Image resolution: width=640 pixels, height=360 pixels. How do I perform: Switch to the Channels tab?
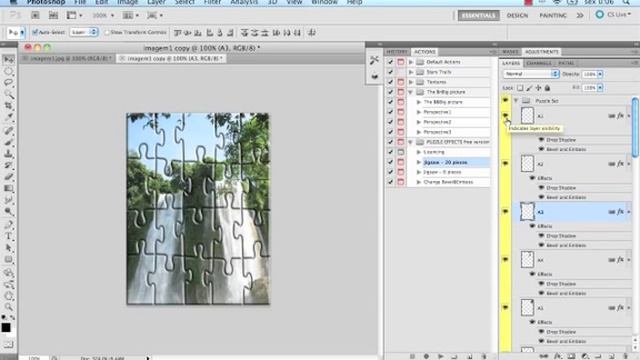pyautogui.click(x=539, y=63)
